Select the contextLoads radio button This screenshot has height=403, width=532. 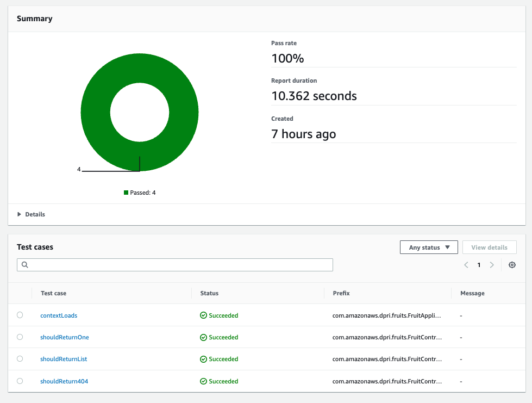pos(20,315)
